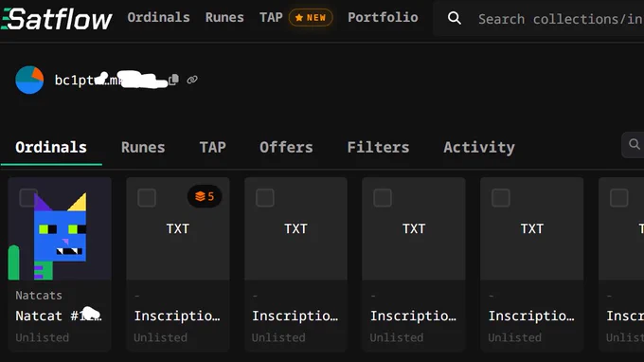Click the bc1pt wallet address text

[x=111, y=80]
